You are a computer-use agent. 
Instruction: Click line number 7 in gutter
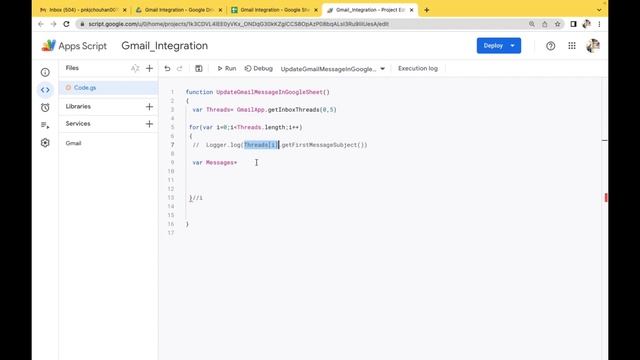coord(172,145)
